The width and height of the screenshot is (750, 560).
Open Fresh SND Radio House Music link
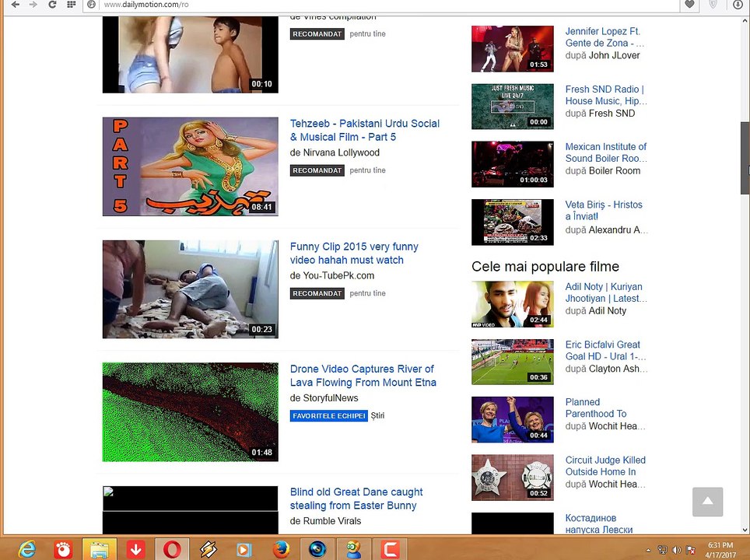pyautogui.click(x=606, y=95)
